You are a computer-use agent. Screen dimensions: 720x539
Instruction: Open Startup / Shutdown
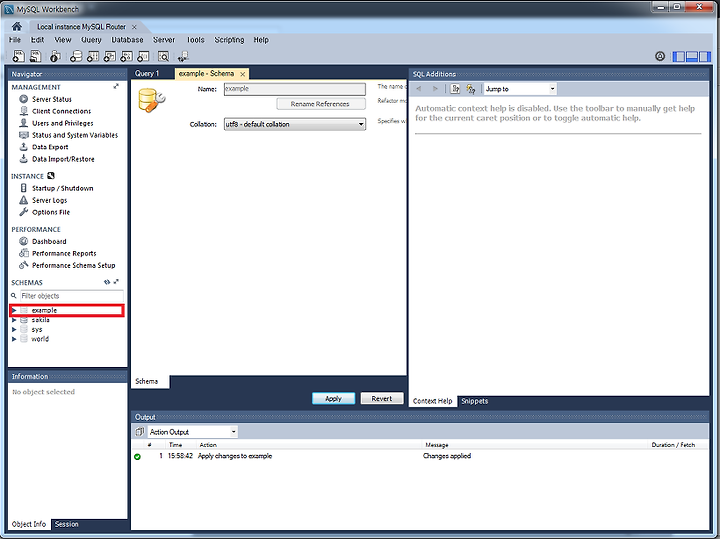click(x=56, y=188)
